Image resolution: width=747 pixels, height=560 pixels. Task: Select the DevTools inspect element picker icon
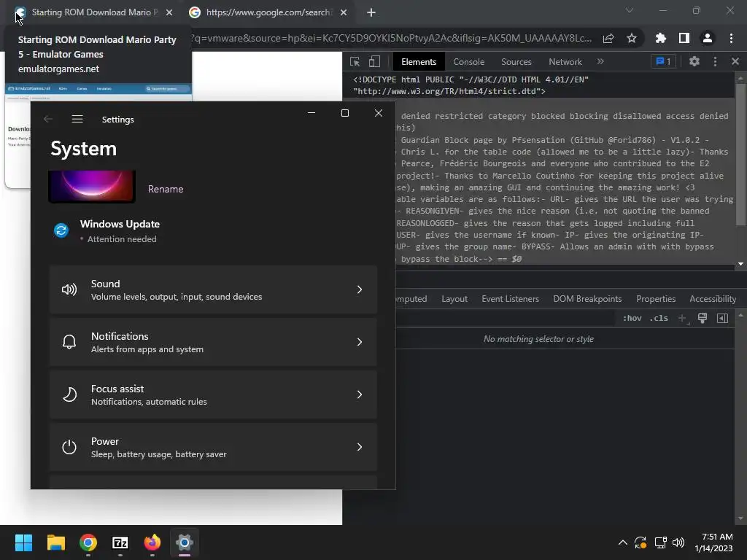coord(355,61)
